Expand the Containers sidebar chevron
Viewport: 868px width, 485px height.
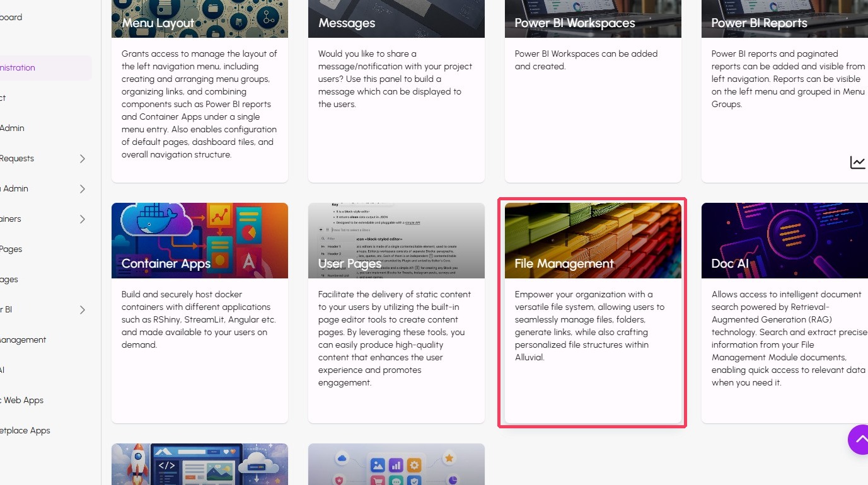point(82,219)
